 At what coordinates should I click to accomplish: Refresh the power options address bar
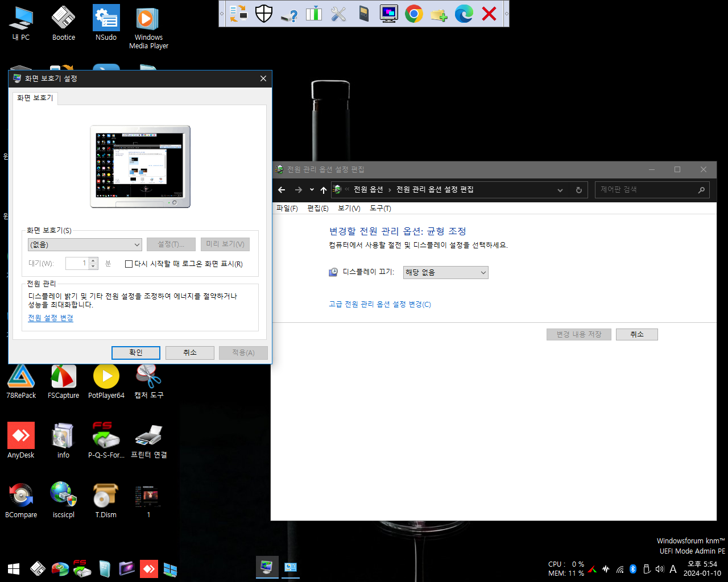[579, 190]
